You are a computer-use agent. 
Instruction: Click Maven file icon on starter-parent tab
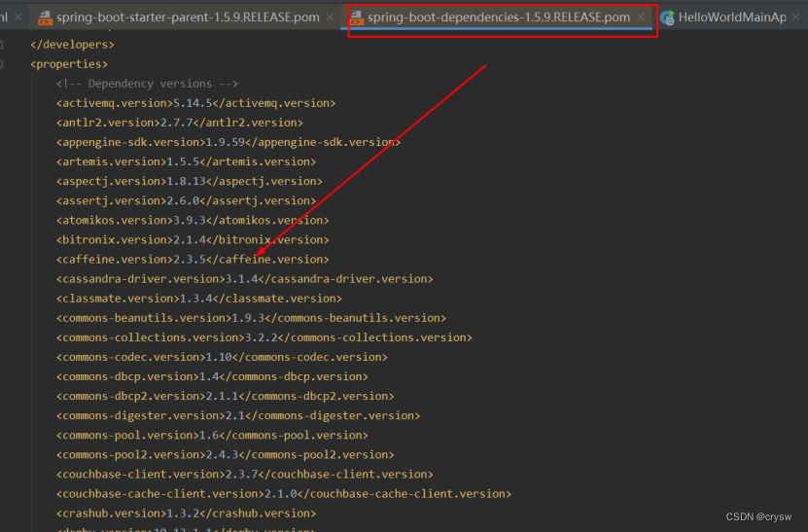pos(45,18)
